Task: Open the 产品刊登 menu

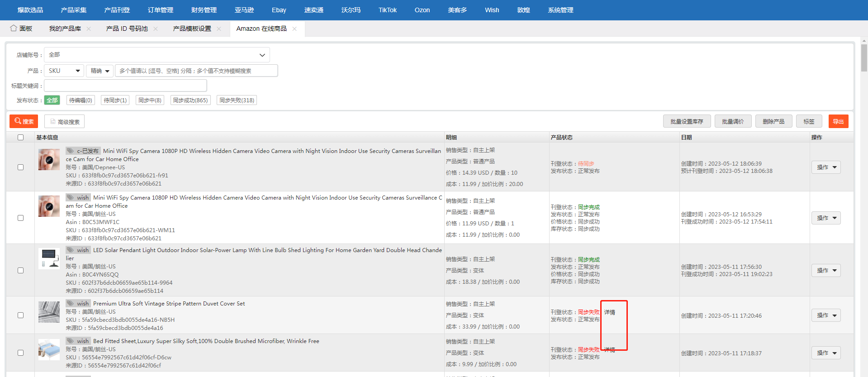Action: point(117,10)
